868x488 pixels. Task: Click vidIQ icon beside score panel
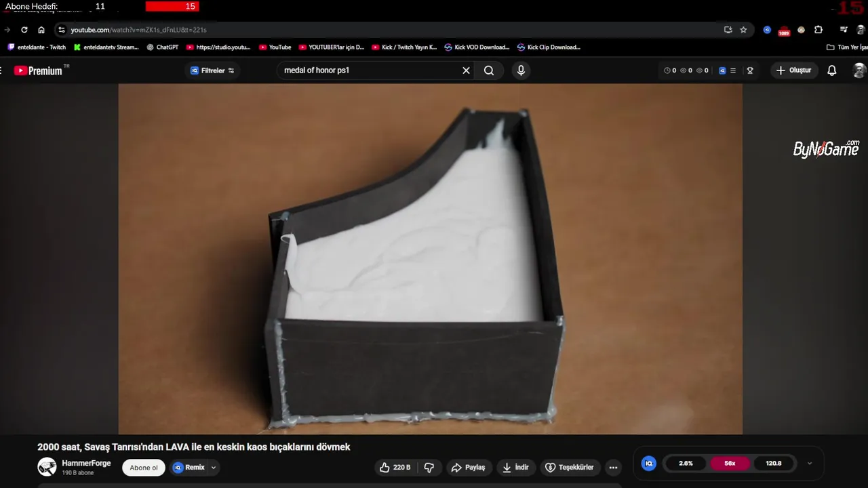(x=649, y=464)
